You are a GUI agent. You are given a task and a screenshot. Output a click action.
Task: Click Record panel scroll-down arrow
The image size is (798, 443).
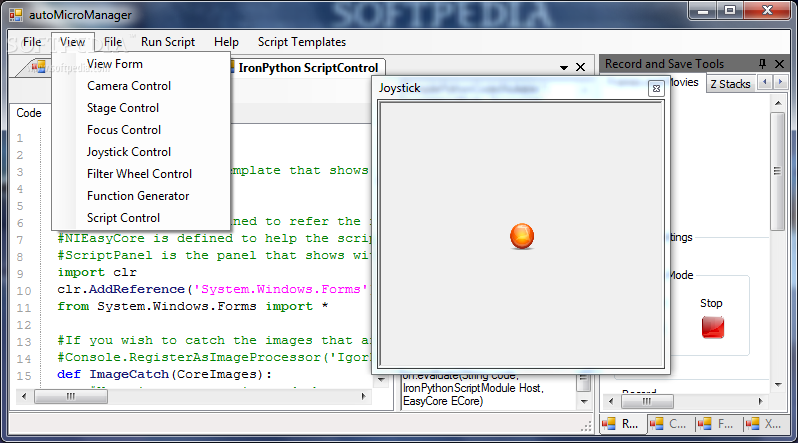point(778,385)
